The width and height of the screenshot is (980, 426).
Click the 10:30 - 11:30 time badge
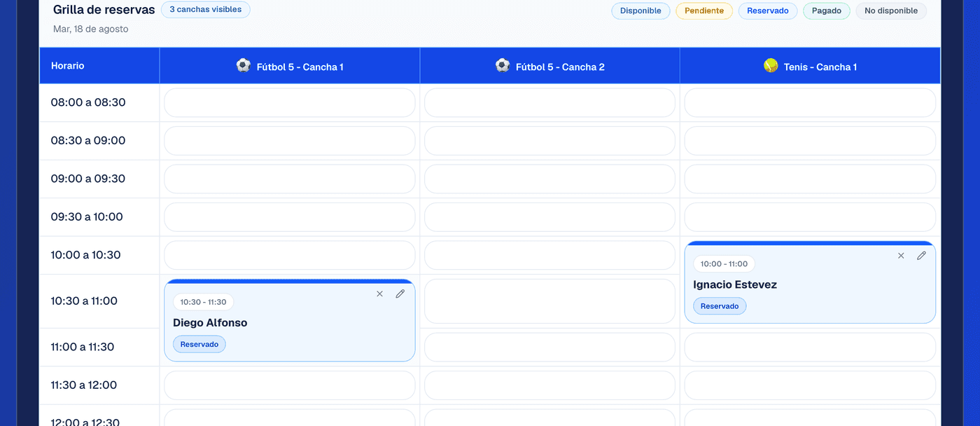tap(204, 302)
